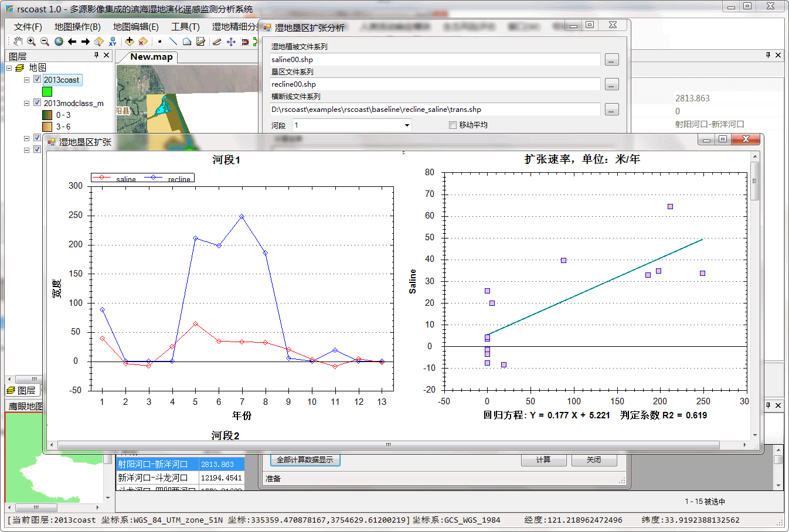Switch to the New.map tab
789x532 pixels.
click(x=151, y=57)
